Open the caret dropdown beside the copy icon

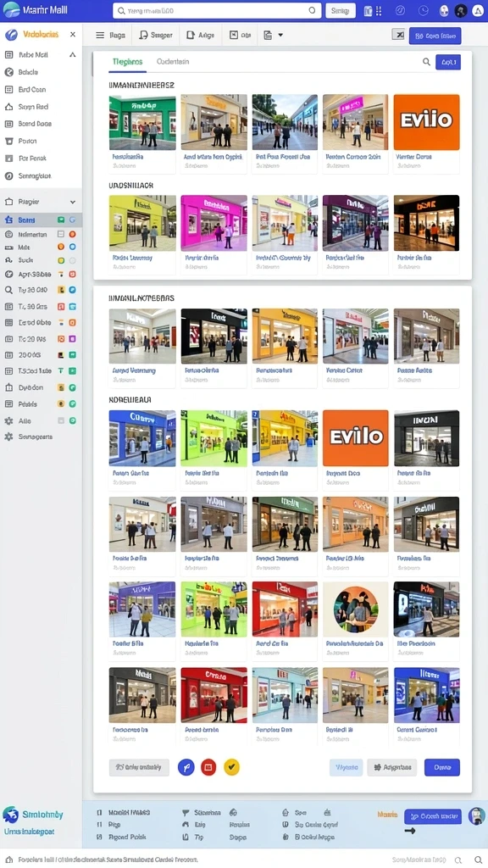[x=280, y=35]
